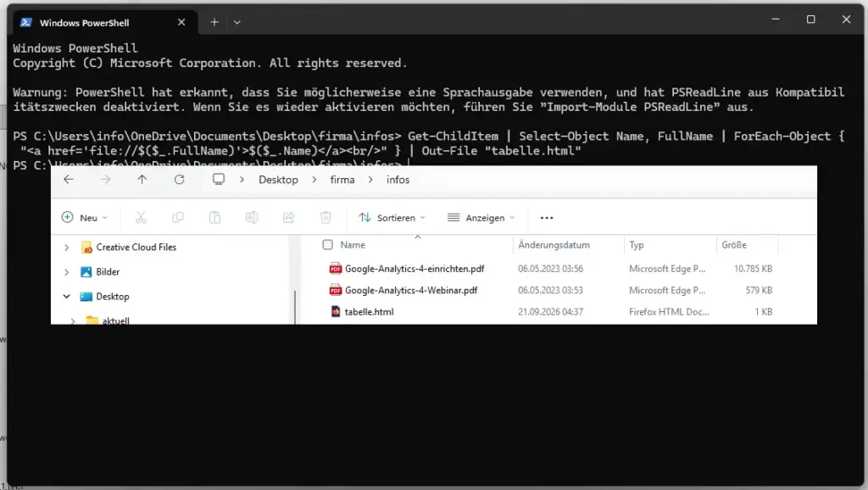This screenshot has height=490, width=868.
Task: Share the selected file via toolbar
Action: point(288,218)
